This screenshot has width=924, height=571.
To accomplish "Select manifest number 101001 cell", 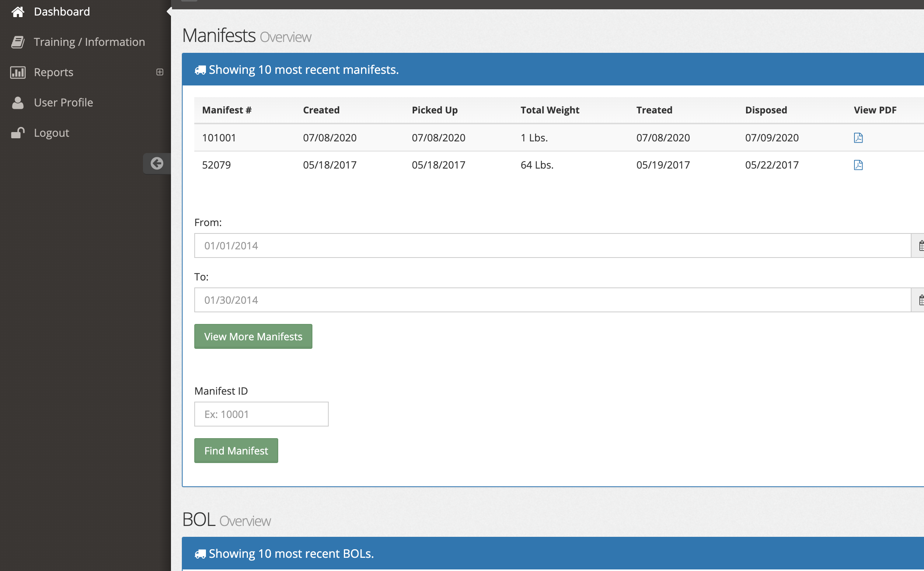I will click(219, 138).
